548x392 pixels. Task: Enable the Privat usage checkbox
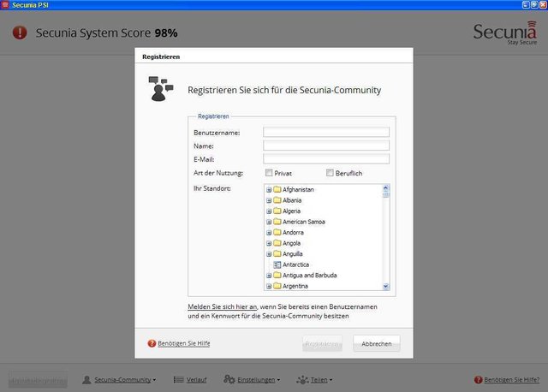pyautogui.click(x=269, y=173)
